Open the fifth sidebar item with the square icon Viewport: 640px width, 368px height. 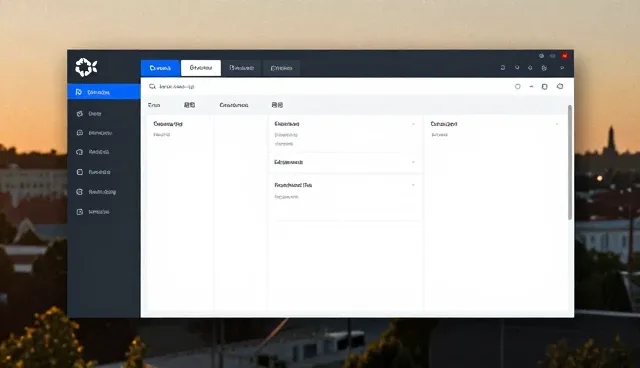pyautogui.click(x=104, y=172)
